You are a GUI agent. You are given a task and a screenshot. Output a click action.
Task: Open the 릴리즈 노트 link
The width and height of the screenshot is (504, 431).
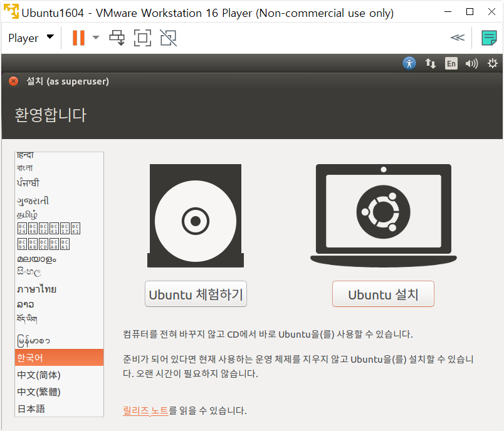(x=145, y=410)
